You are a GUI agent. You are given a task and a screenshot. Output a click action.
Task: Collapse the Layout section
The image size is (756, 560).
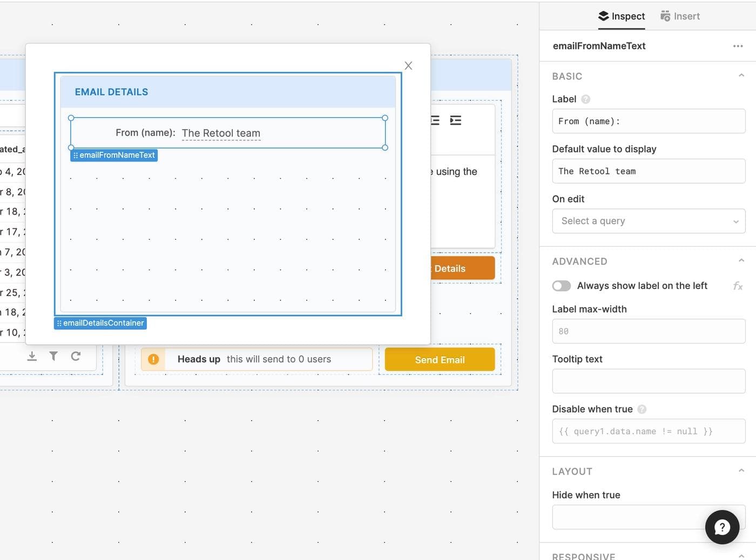[x=741, y=471]
